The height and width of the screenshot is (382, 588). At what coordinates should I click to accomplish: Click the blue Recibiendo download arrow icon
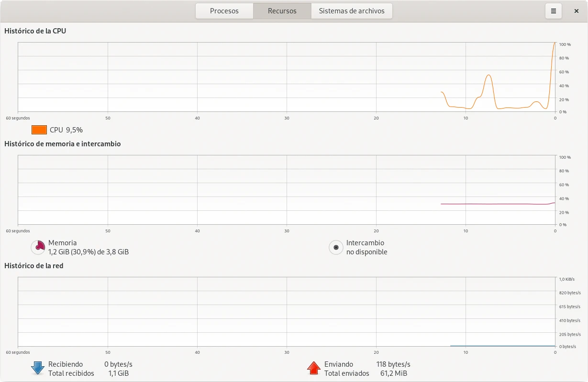tap(38, 368)
